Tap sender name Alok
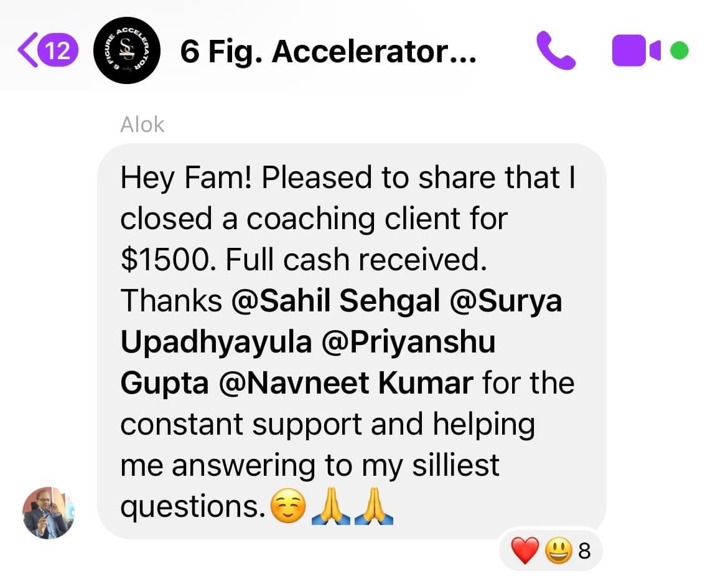Viewport: 728px width, 586px height. pos(142,125)
